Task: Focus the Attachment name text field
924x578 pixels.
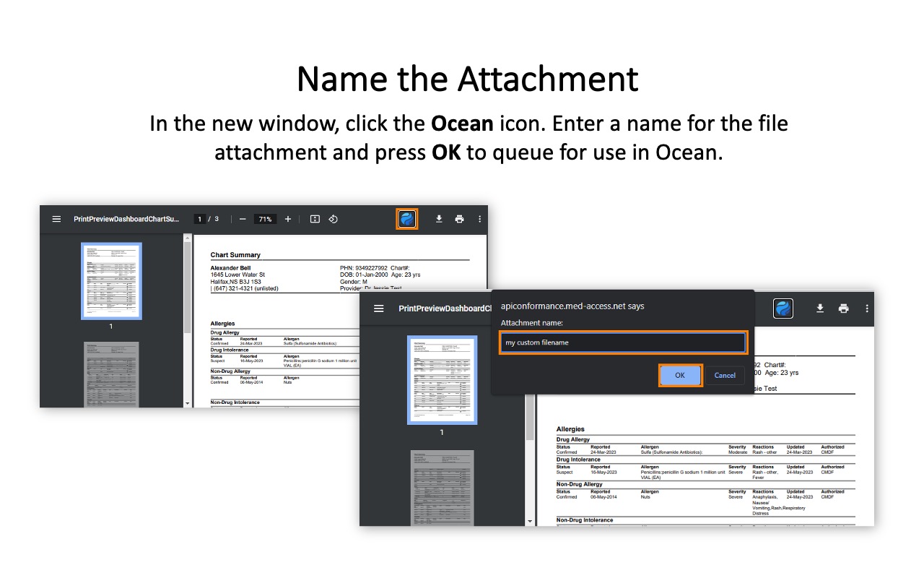Action: pyautogui.click(x=623, y=342)
